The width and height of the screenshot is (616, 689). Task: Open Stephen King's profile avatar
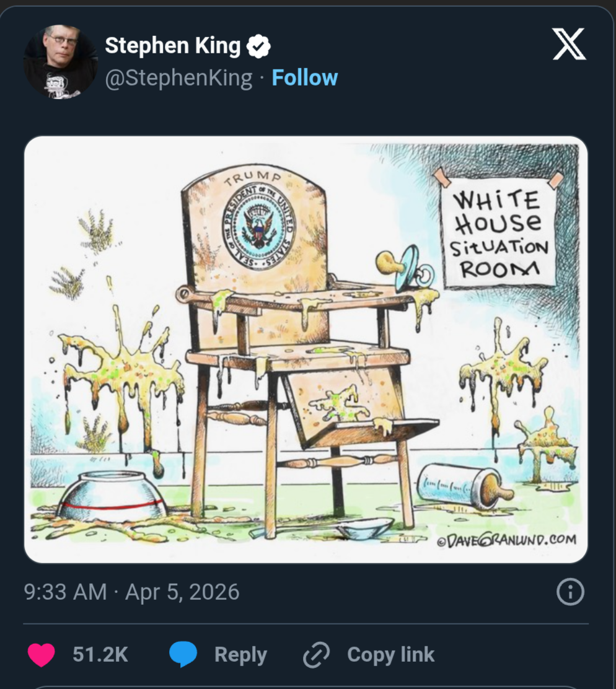(60, 62)
